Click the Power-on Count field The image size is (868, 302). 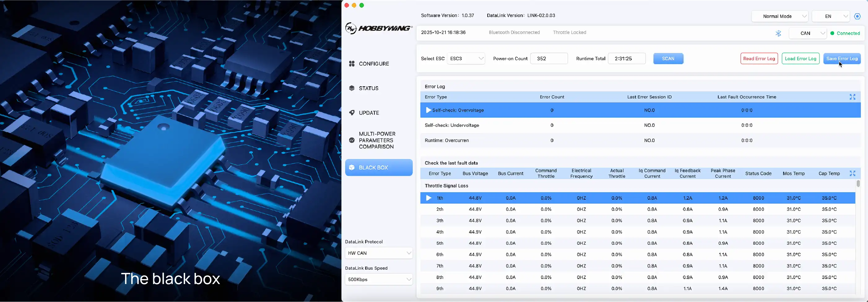click(x=549, y=58)
